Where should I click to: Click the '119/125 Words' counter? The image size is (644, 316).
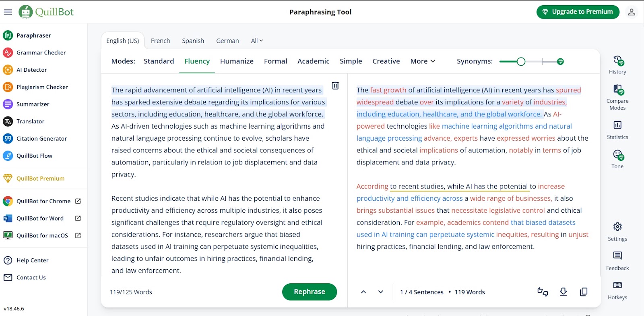pos(131,292)
